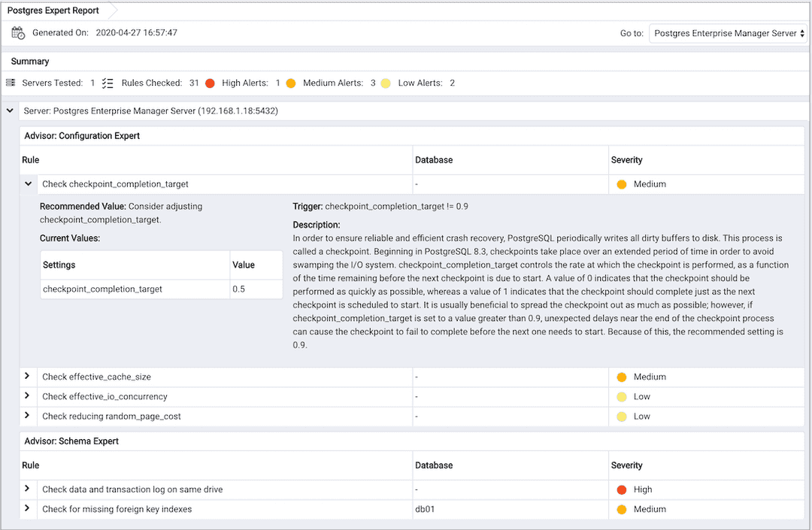Collapse the checkpoint_completion_target rule details

pyautogui.click(x=28, y=183)
